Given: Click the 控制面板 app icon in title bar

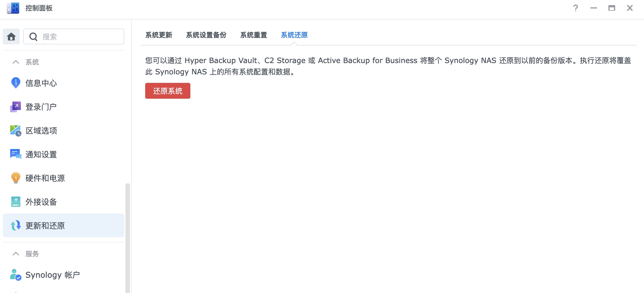Looking at the screenshot, I should click(x=13, y=8).
